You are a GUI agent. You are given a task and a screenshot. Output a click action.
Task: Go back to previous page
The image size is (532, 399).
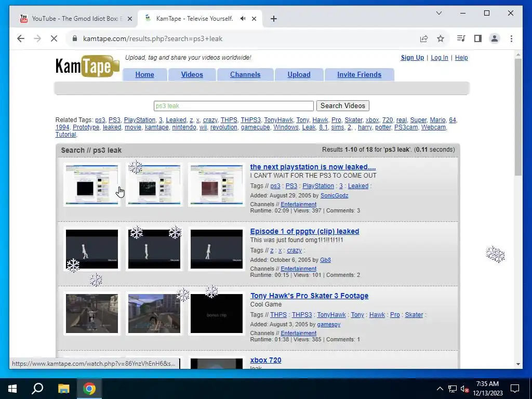(x=21, y=38)
